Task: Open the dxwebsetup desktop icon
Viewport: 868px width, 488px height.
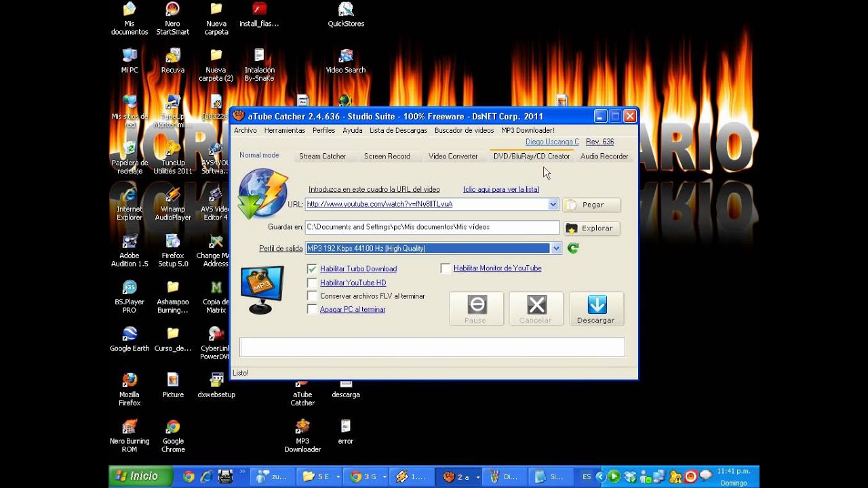Action: click(216, 384)
